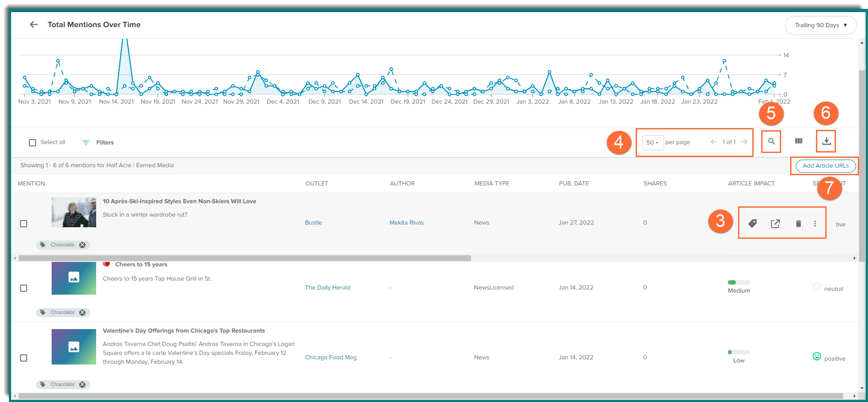The width and height of the screenshot is (868, 402).
Task: Open the Bustle article in new window
Action: coord(775,223)
